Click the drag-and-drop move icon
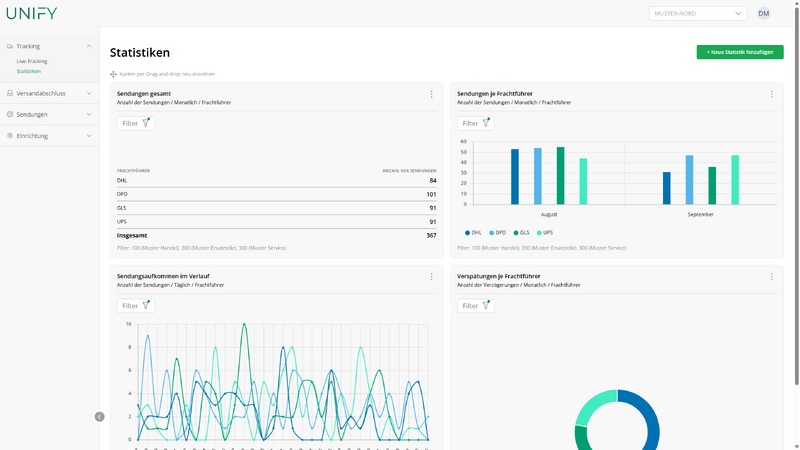Screen dimensions: 800x450 [x=113, y=74]
